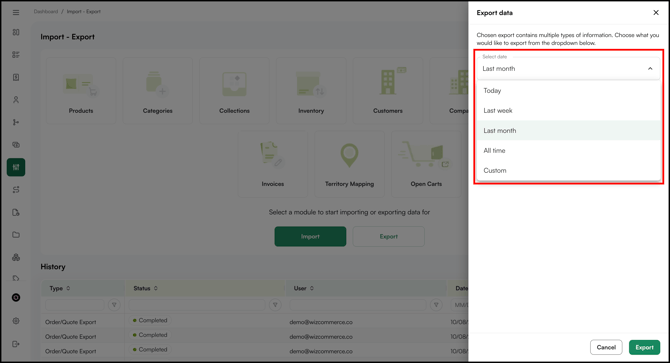This screenshot has width=670, height=363.
Task: Open the settings gear in sidebar
Action: coord(16,321)
